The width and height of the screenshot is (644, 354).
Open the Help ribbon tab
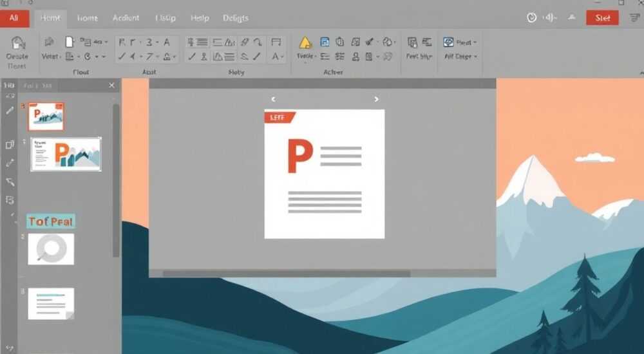coord(200,18)
